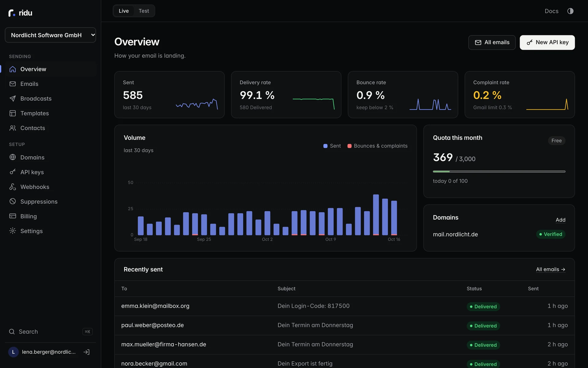Screen dimensions: 588x368
Task: Open the Overview home icon
Action: click(x=13, y=69)
